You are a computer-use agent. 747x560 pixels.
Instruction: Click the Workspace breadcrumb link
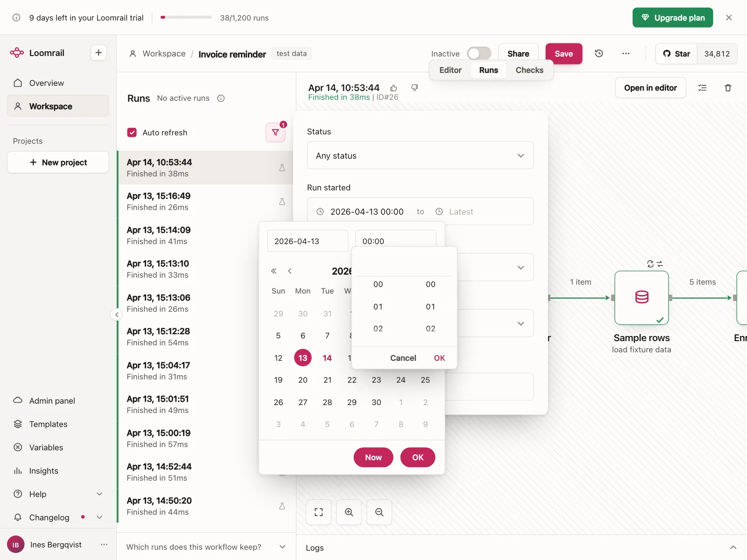pos(164,54)
